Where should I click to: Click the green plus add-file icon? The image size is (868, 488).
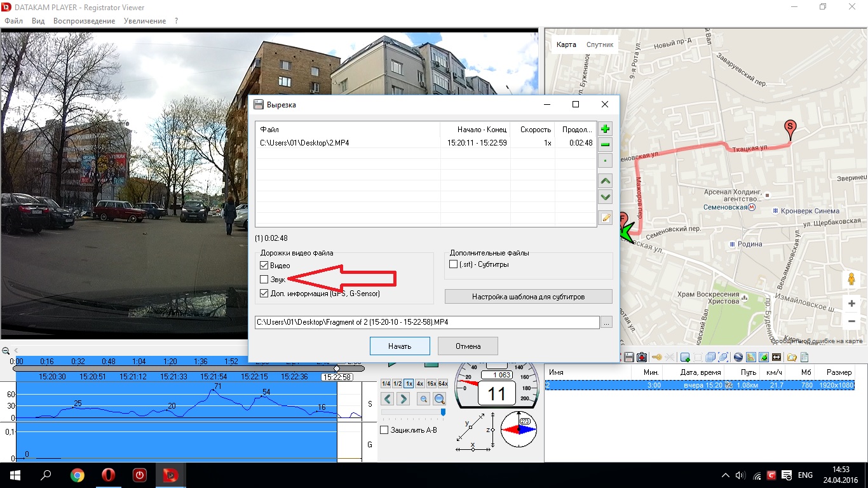(x=606, y=129)
